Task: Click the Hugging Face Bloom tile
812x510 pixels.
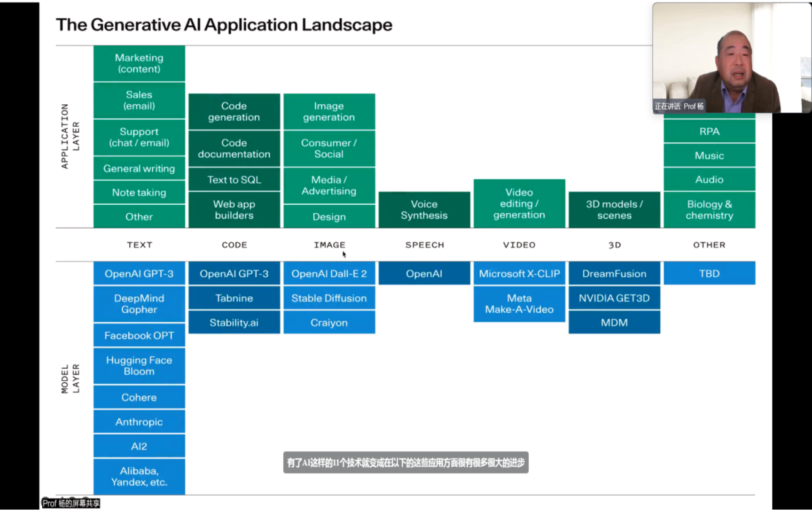Action: coord(139,366)
